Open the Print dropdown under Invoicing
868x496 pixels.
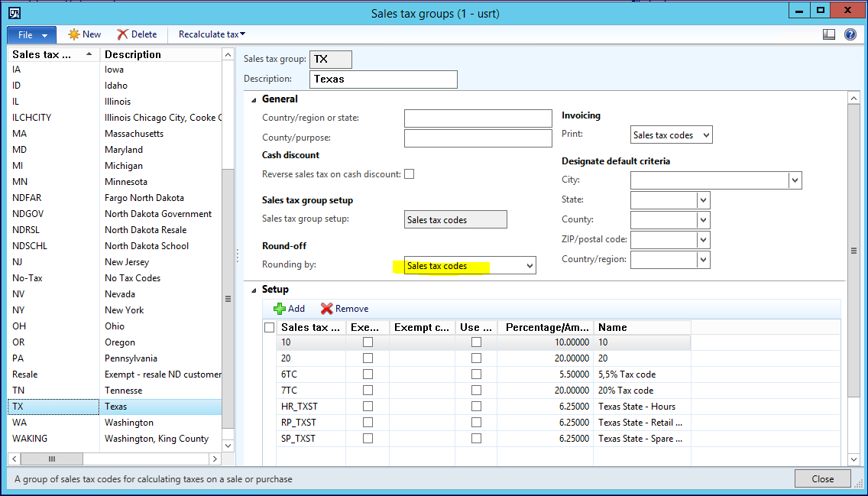tap(705, 135)
